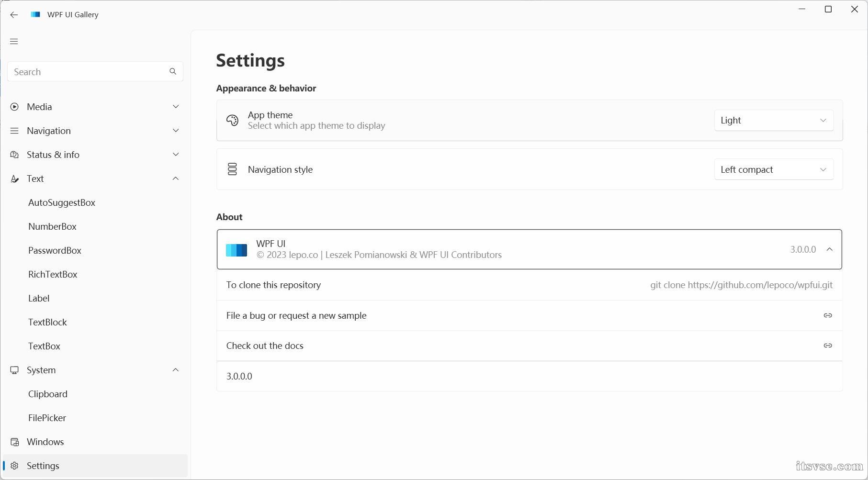Open link icon for filing a bug
The width and height of the screenshot is (868, 480).
click(828, 315)
